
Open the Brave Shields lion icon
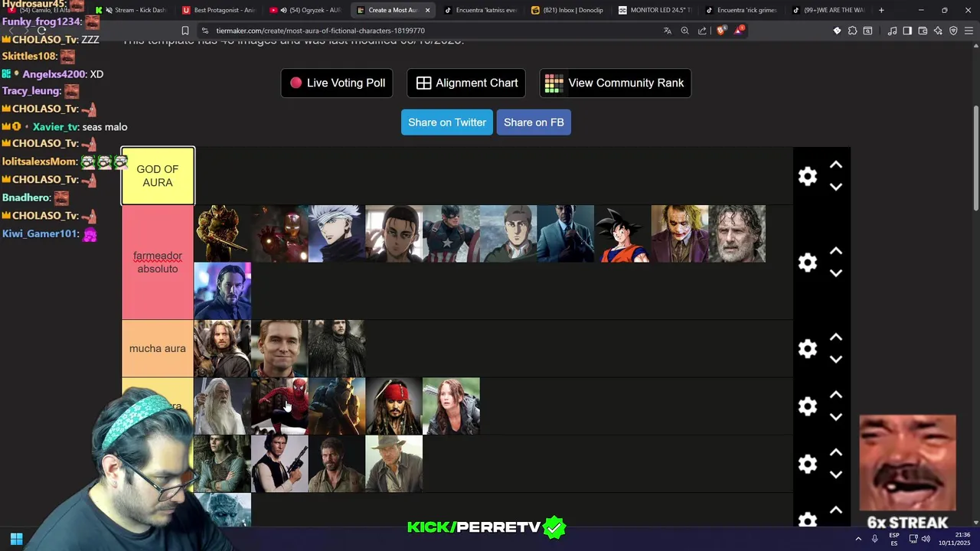coord(720,31)
